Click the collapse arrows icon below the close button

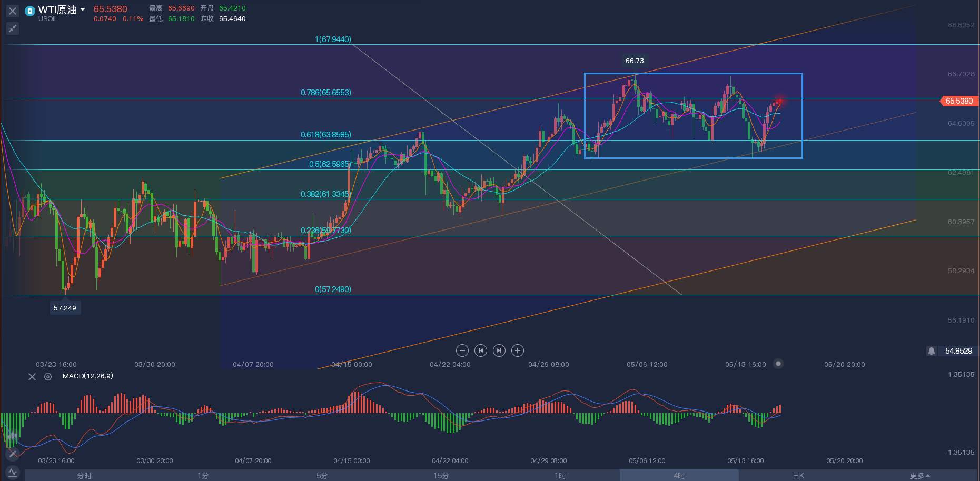click(x=13, y=28)
